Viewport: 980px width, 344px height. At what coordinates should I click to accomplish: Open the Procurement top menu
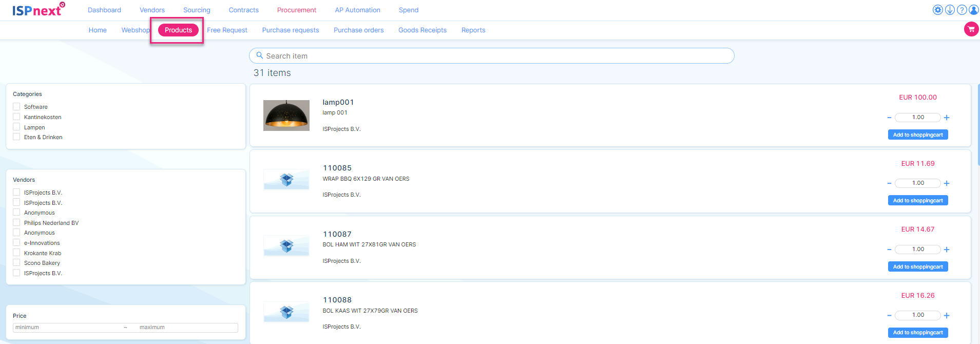[x=296, y=10]
